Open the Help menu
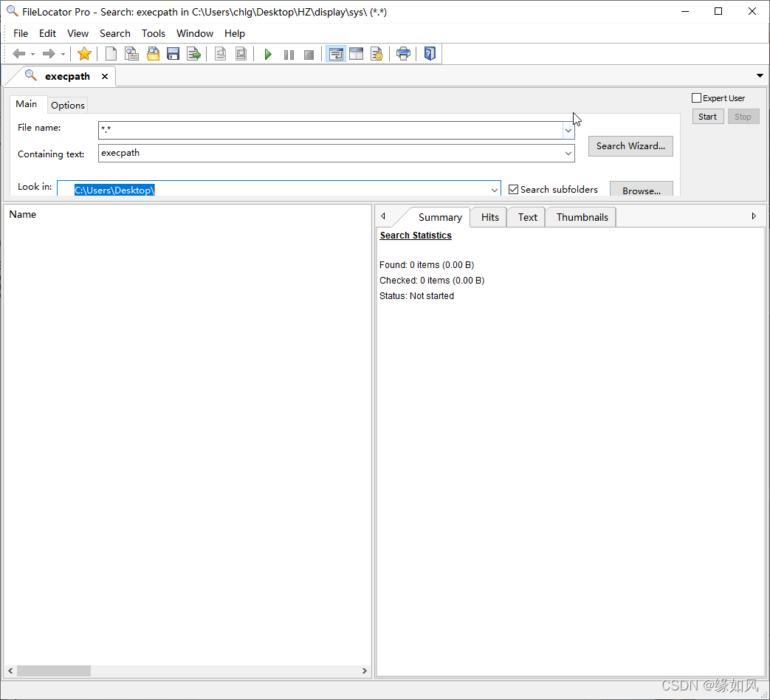 pos(235,33)
